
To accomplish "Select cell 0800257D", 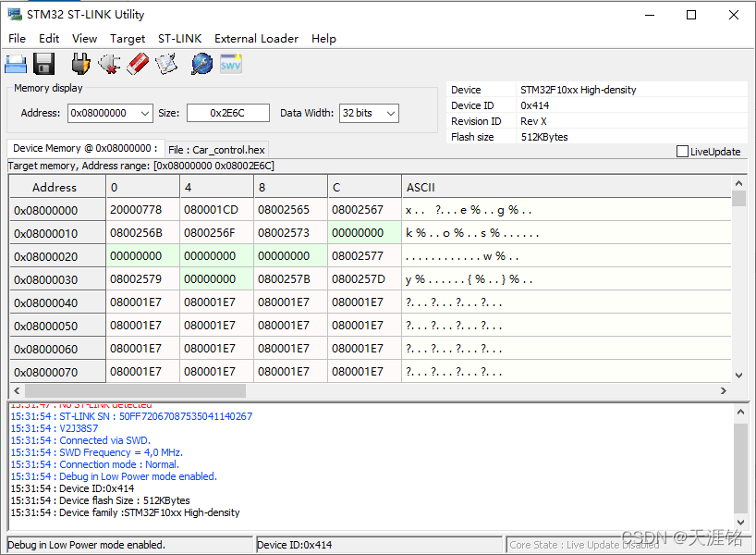I will (364, 279).
